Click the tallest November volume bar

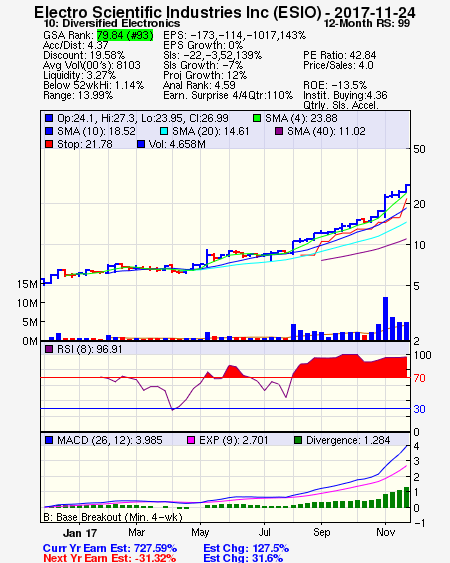(x=385, y=318)
